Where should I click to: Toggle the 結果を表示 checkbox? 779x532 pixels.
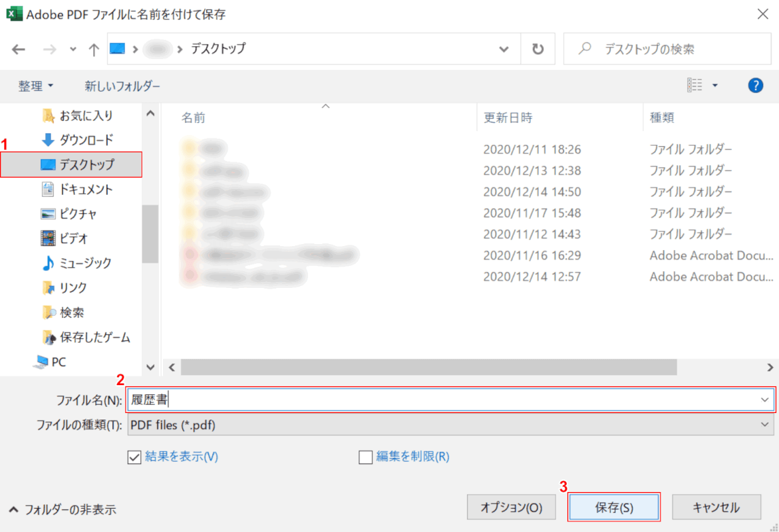click(x=133, y=457)
